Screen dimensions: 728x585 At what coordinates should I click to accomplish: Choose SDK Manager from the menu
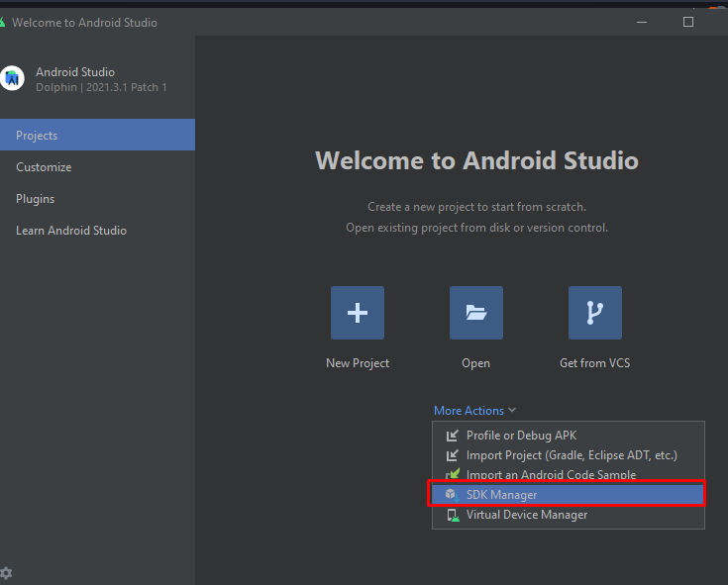pyautogui.click(x=502, y=495)
